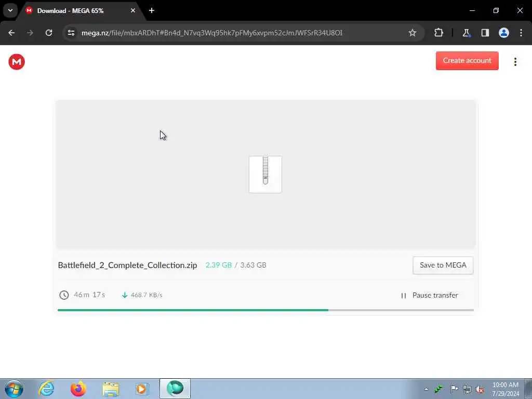Viewport: 532px width, 399px height.
Task: Open Windows Media Player from taskbar
Action: pyautogui.click(x=142, y=389)
